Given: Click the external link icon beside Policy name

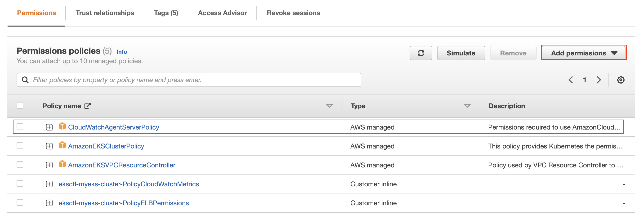Looking at the screenshot, I should pyautogui.click(x=87, y=106).
